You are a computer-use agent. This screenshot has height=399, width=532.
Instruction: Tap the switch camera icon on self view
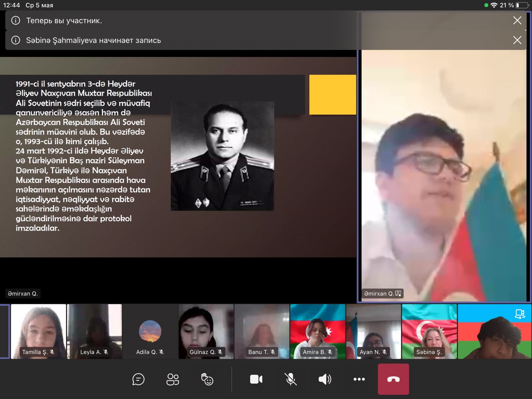tap(520, 314)
